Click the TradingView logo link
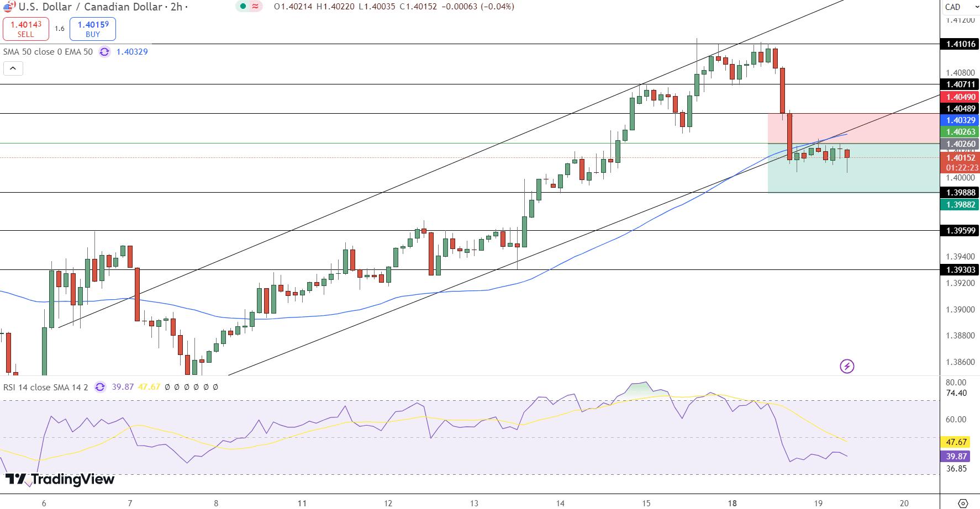Viewport: 980px width, 509px height. [x=60, y=479]
